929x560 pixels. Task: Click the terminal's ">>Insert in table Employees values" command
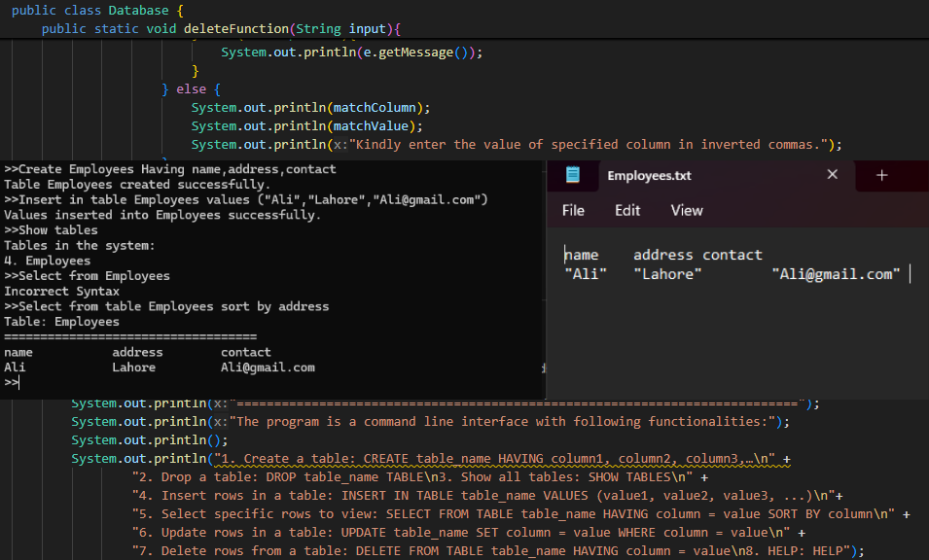246,200
